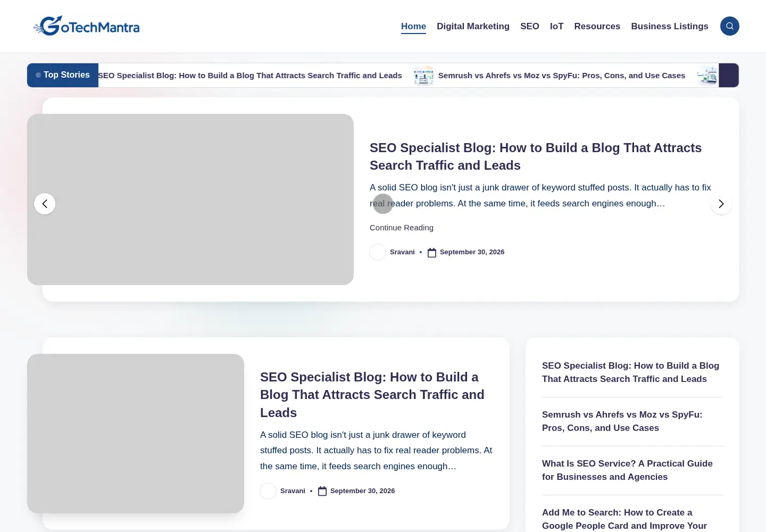View author Sravani in the lower post card
The height and width of the screenshot is (532, 766).
pos(293,491)
